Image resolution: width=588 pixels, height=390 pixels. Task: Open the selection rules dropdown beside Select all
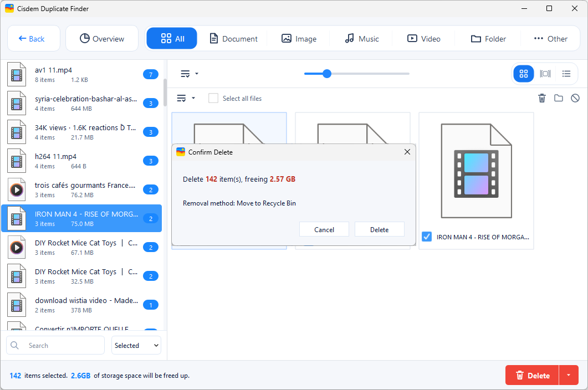click(x=186, y=98)
